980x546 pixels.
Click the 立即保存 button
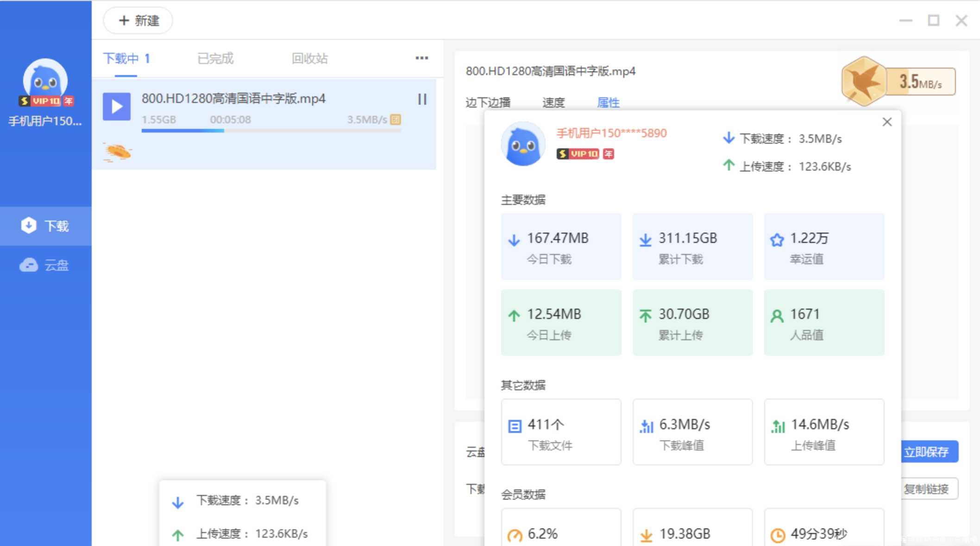pos(930,451)
